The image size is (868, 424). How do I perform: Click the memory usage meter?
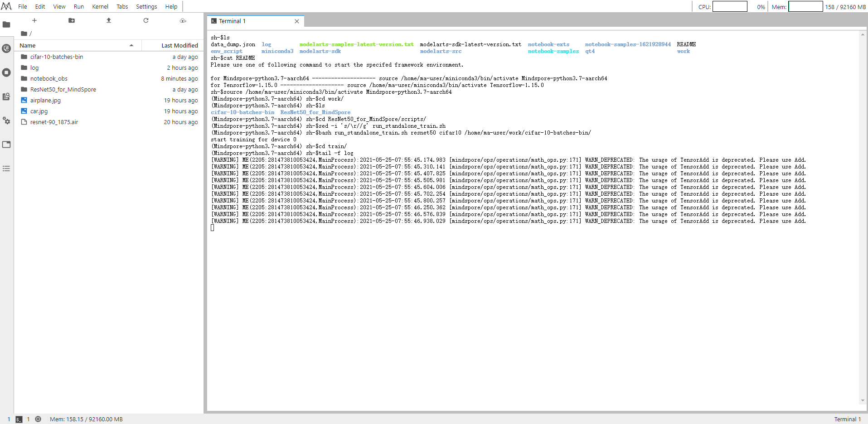point(805,6)
